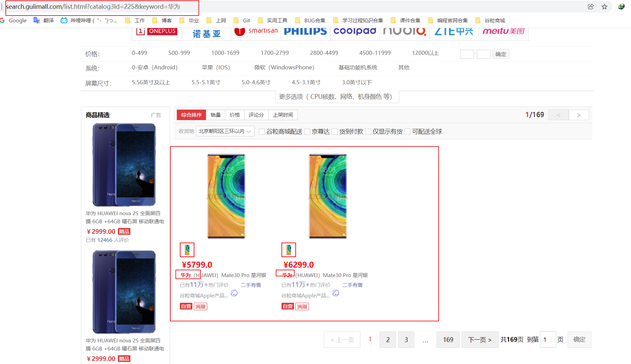This screenshot has width=631, height=364.
Task: Open the 实用工具 bookmark folder
Action: pos(272,20)
